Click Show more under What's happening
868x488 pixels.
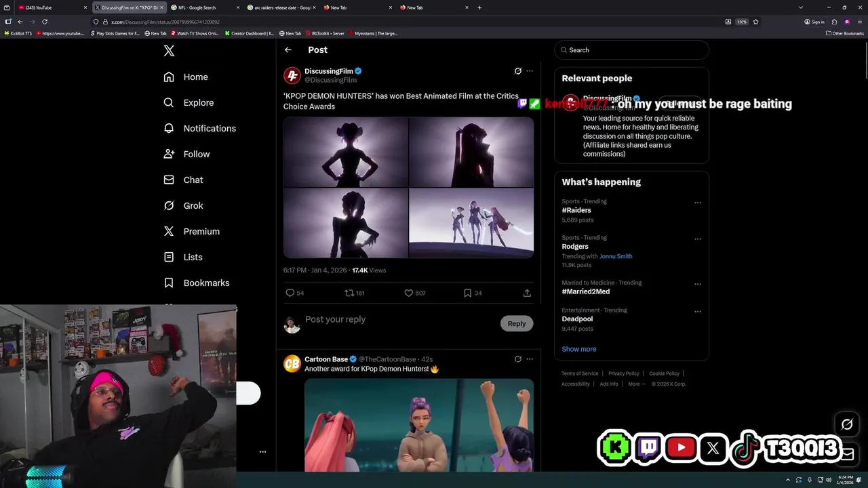(579, 349)
